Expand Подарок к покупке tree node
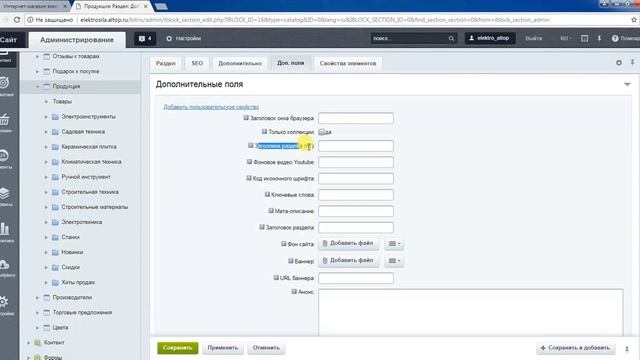Image resolution: width=640 pixels, height=360 pixels. [x=37, y=71]
